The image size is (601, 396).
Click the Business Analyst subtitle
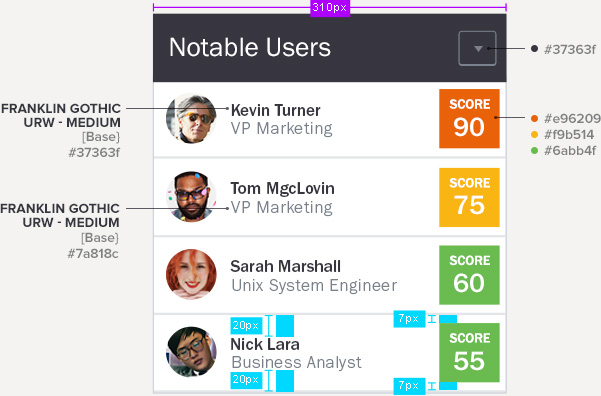(x=296, y=363)
